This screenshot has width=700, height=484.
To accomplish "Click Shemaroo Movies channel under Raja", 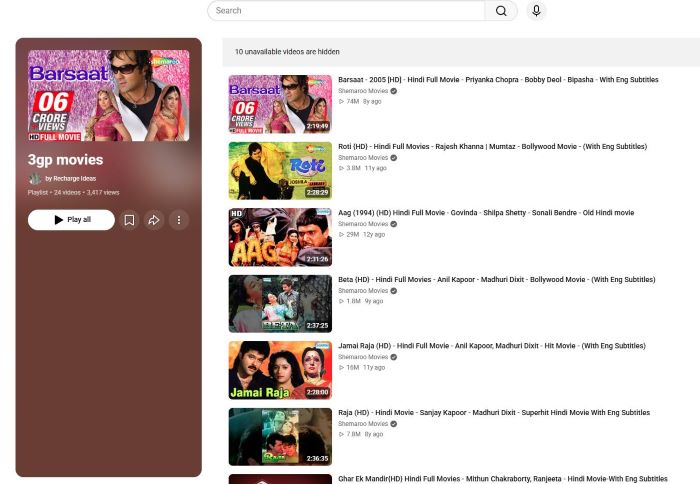I will (363, 424).
